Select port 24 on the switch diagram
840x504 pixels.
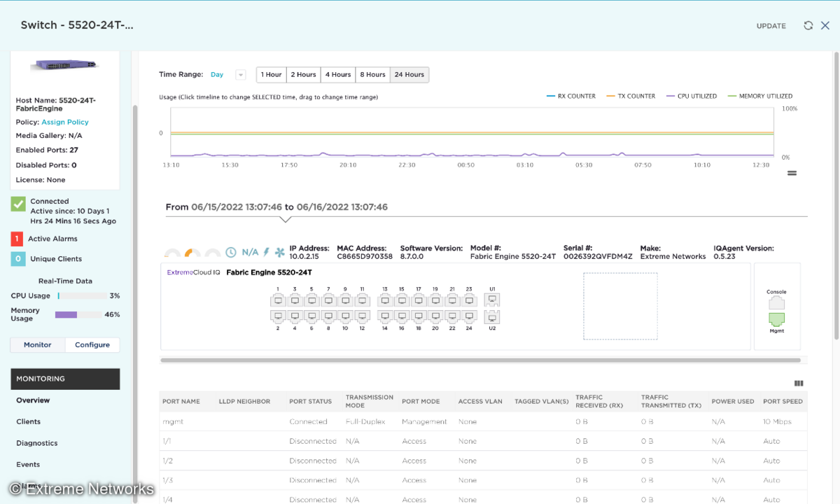469,316
